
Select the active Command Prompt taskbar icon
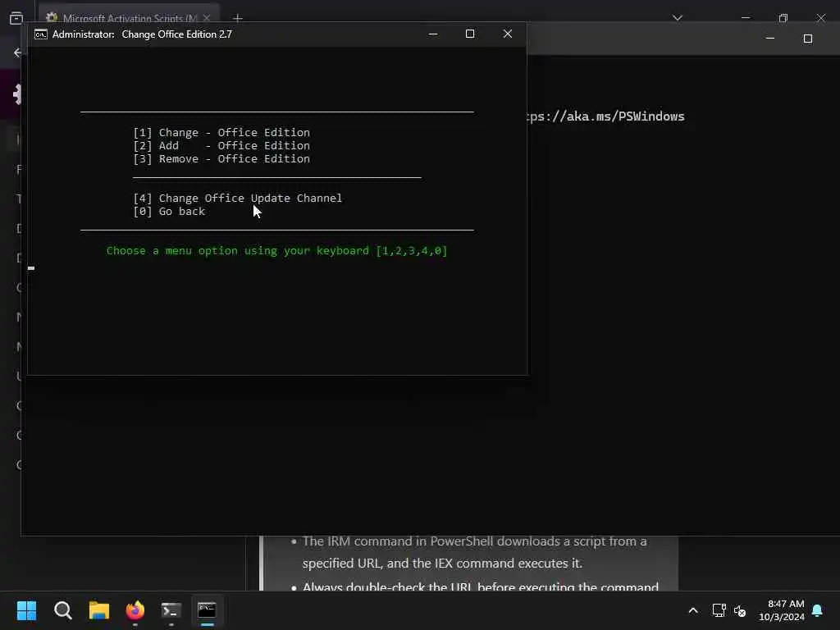[x=207, y=610]
